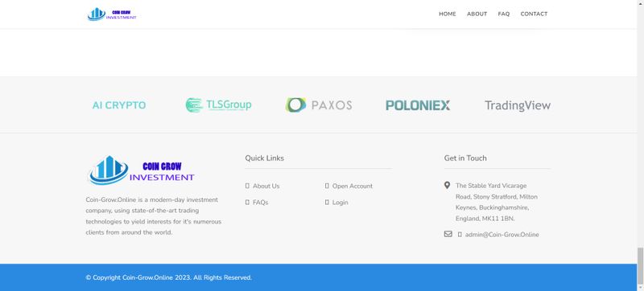Click the TradingView partner logo

pyautogui.click(x=518, y=105)
